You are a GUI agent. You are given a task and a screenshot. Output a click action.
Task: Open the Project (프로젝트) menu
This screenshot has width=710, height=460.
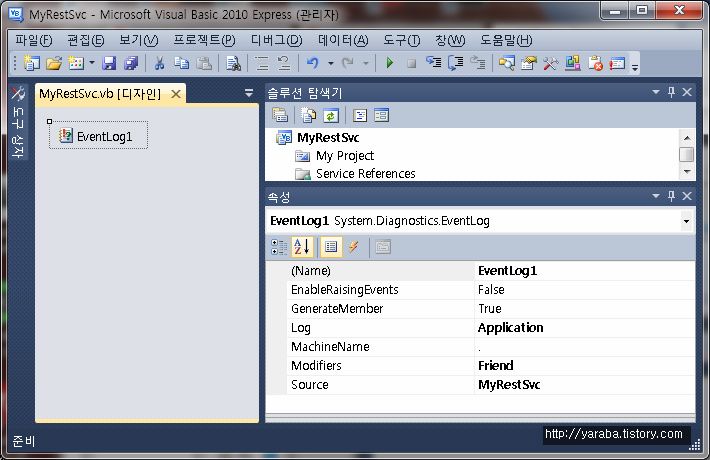pyautogui.click(x=205, y=40)
